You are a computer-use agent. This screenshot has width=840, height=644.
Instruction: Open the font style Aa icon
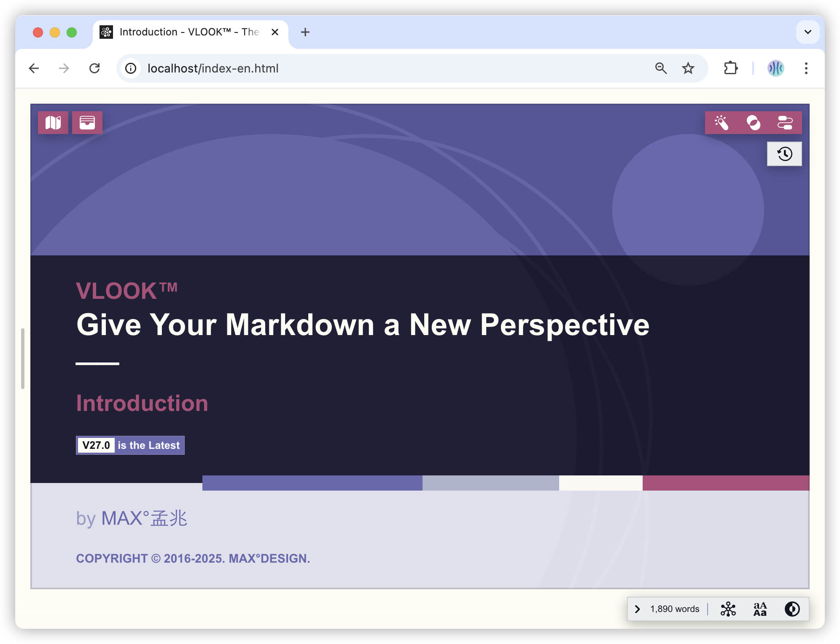760,609
